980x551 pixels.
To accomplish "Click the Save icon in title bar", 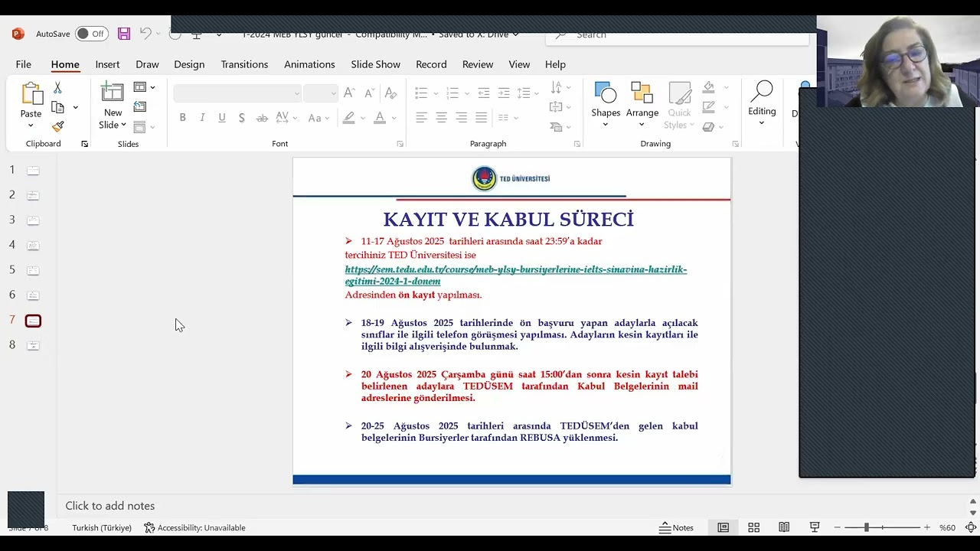I will coord(123,34).
